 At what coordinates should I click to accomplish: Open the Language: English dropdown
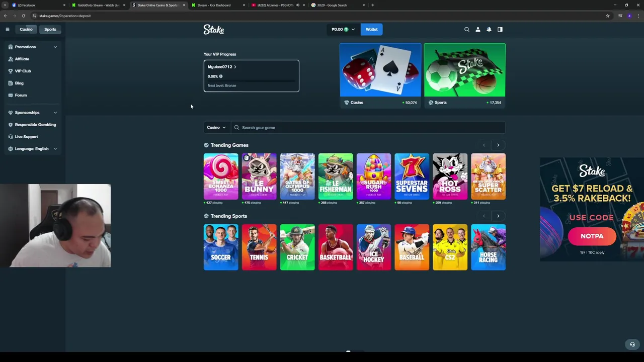point(33,149)
